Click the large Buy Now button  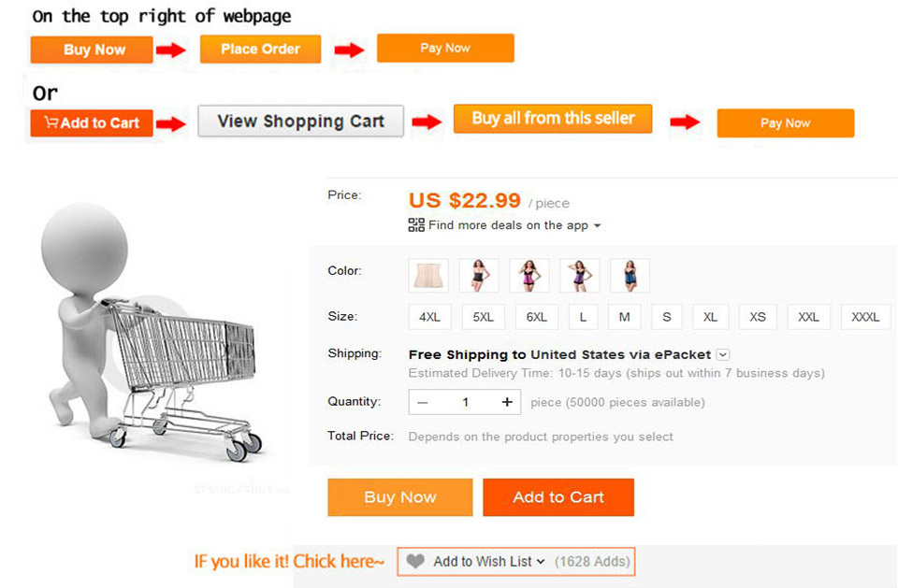click(399, 497)
